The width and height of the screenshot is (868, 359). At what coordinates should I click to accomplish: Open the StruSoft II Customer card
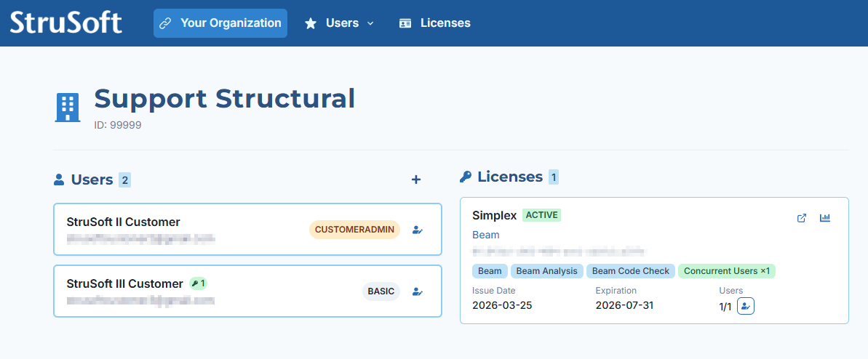tap(247, 229)
